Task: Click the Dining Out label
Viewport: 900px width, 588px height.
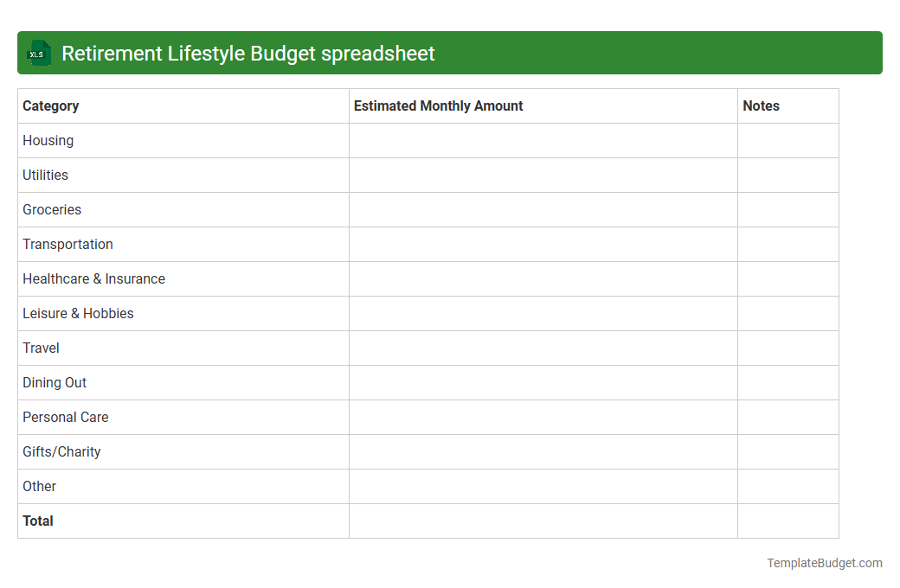Action: [x=55, y=382]
